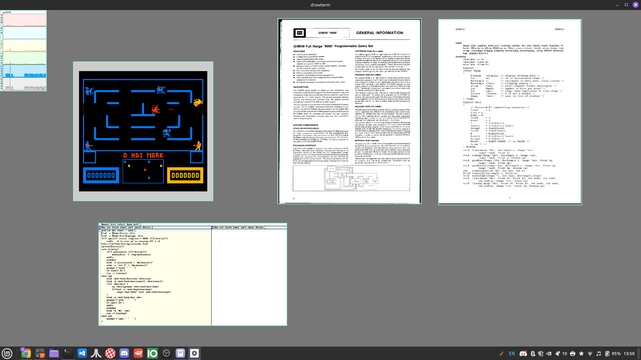Click the star tray icon
This screenshot has height=360, width=641.
[581, 353]
